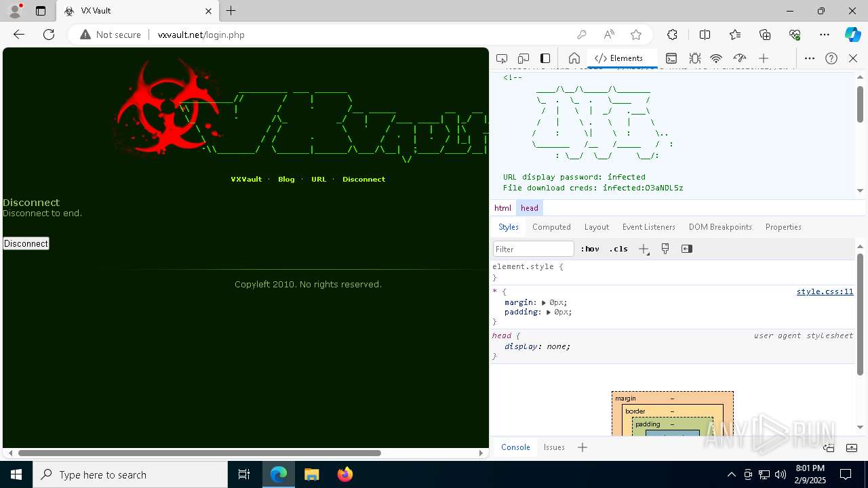
Task: Click the Windows search box
Action: (x=130, y=474)
